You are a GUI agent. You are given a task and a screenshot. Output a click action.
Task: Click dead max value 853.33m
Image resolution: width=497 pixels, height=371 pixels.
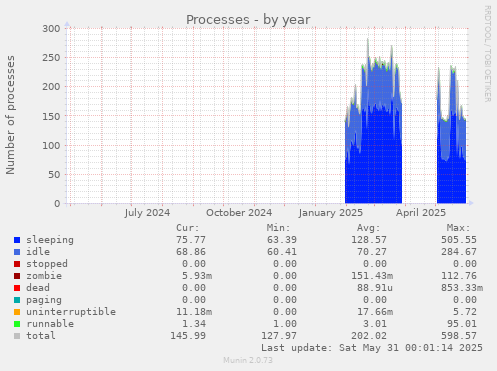462,288
